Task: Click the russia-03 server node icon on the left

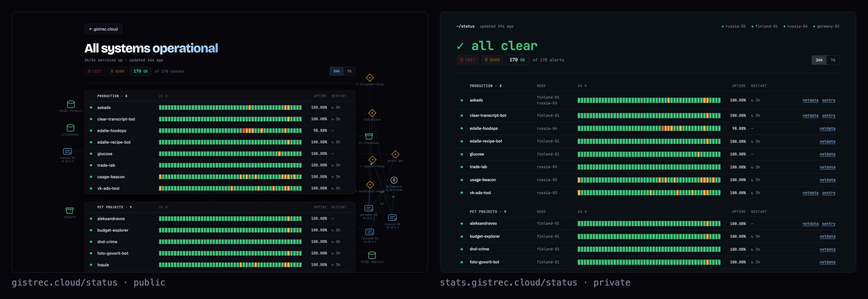Action: (x=67, y=152)
